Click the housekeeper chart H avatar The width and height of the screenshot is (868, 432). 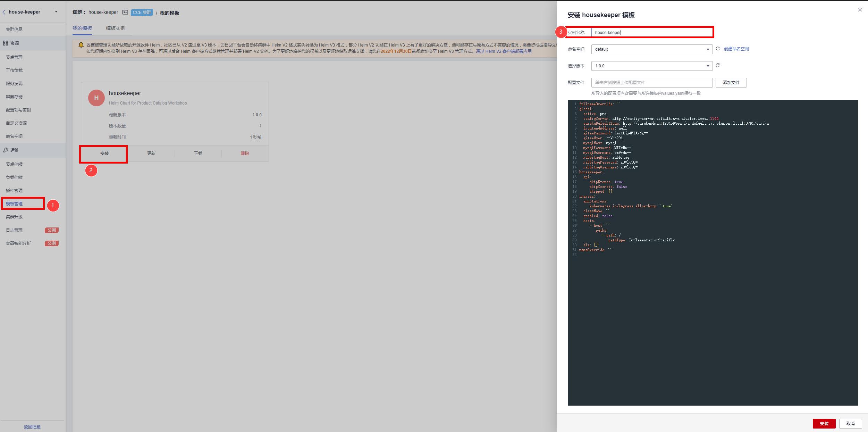[96, 98]
